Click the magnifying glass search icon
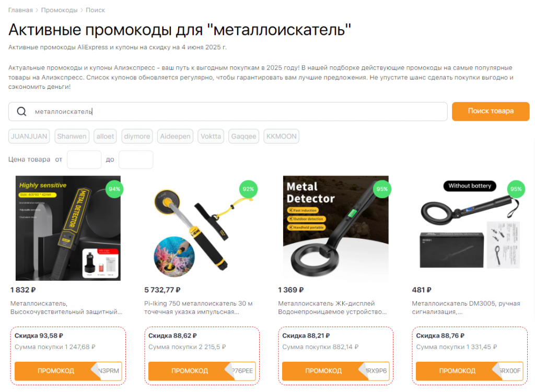535x392 pixels. coord(21,112)
